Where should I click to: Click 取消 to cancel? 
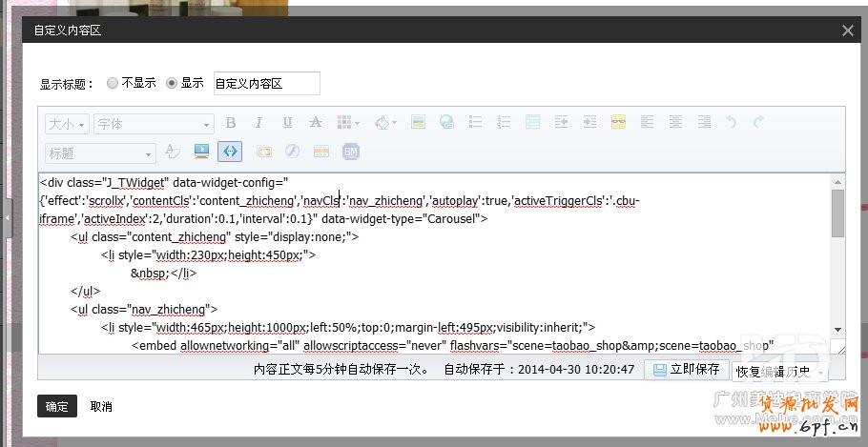tap(101, 406)
